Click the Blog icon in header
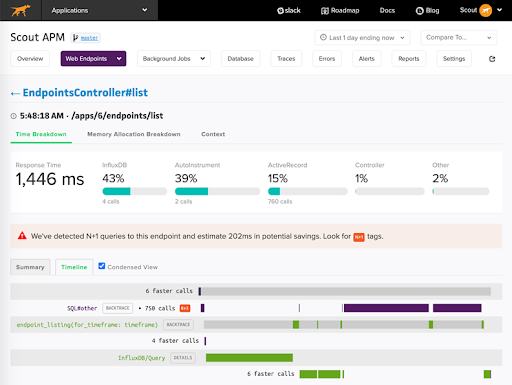This screenshot has height=385, width=512. [420, 11]
